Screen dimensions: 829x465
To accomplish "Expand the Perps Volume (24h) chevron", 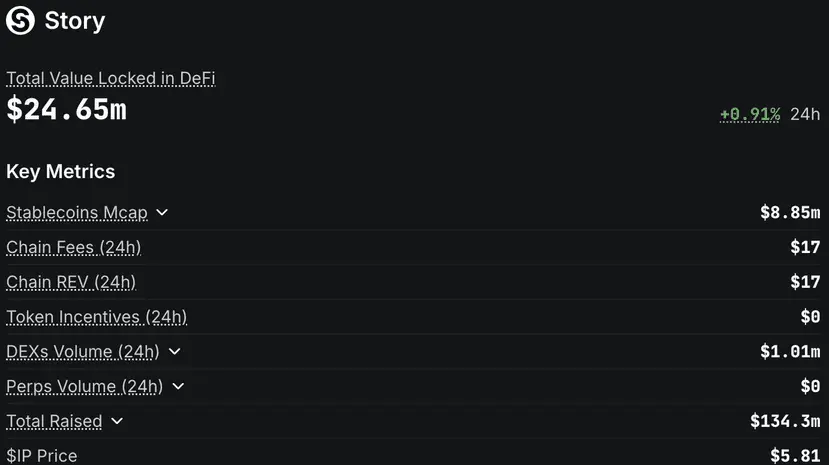I will click(x=178, y=386).
